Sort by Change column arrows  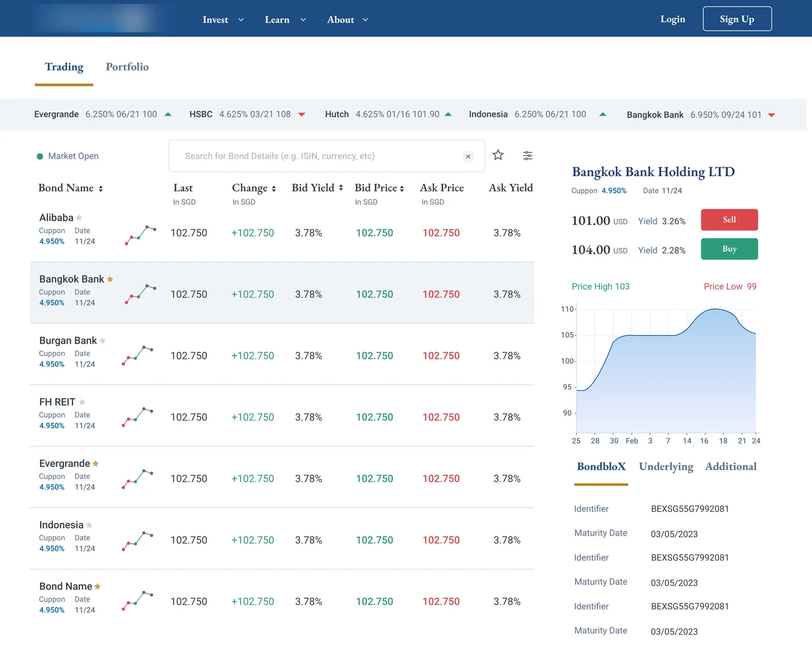pos(274,189)
